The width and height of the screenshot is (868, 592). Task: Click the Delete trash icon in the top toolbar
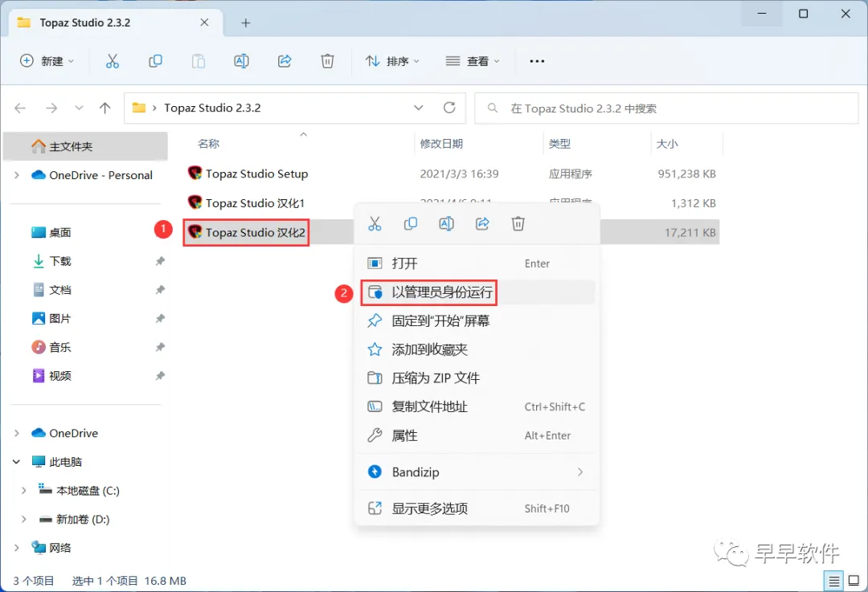(x=328, y=61)
